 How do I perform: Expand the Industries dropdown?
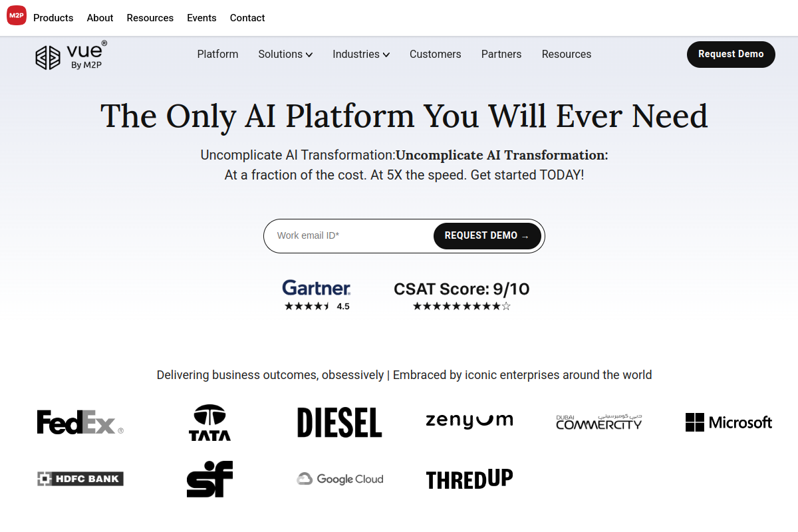click(x=361, y=55)
